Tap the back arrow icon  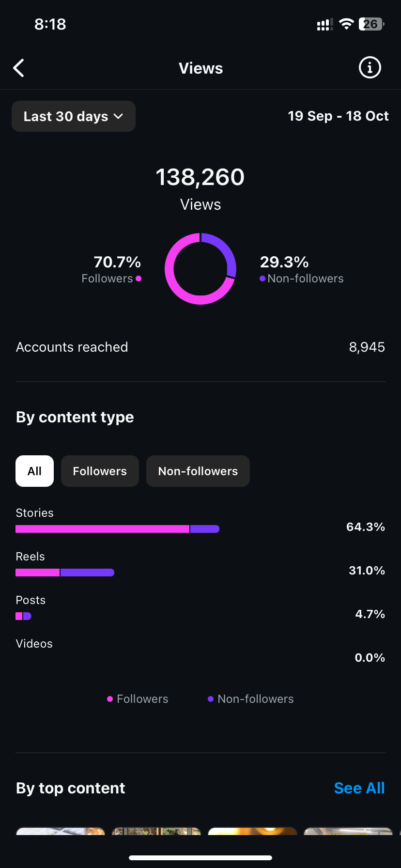coord(19,68)
